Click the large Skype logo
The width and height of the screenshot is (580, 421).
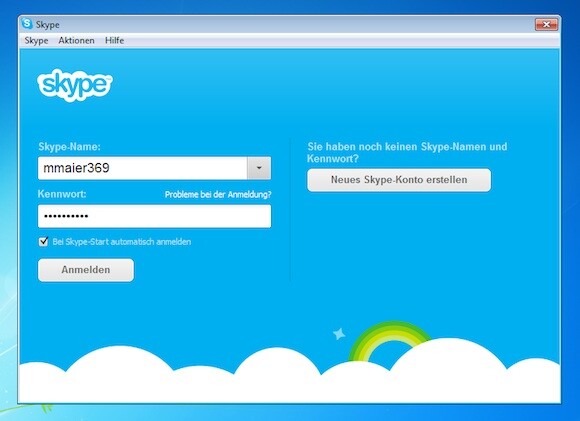(75, 85)
